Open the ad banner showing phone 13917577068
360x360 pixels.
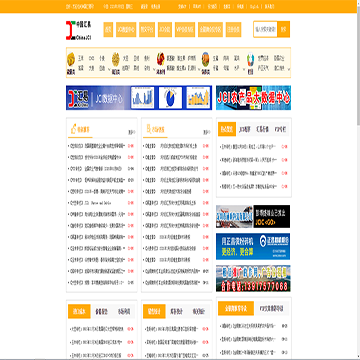[x=253, y=278]
